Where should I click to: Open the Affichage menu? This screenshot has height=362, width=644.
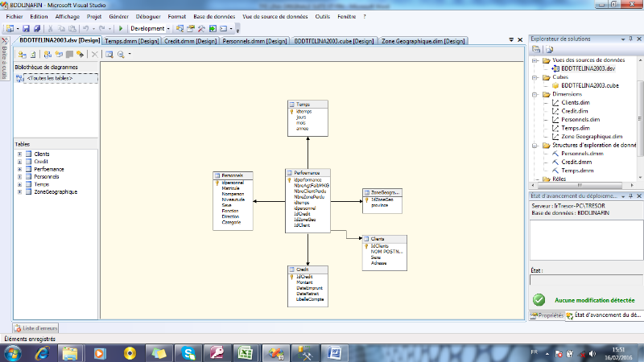[x=68, y=16]
